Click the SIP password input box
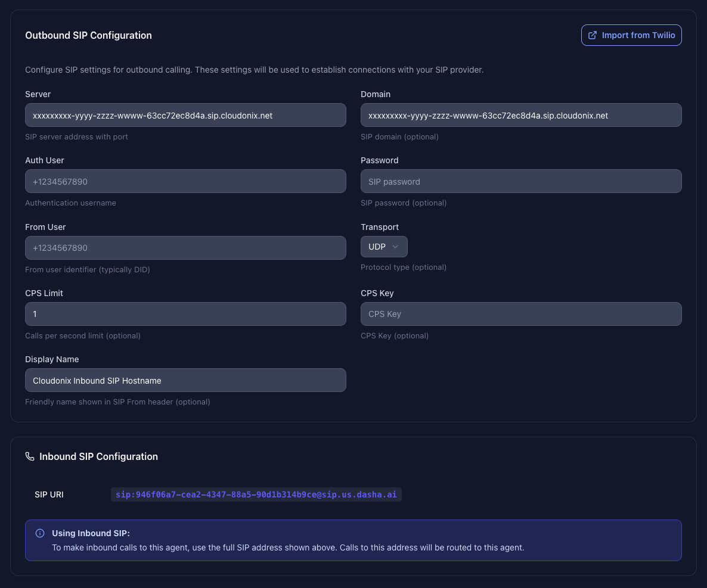This screenshot has width=707, height=588. [521, 181]
